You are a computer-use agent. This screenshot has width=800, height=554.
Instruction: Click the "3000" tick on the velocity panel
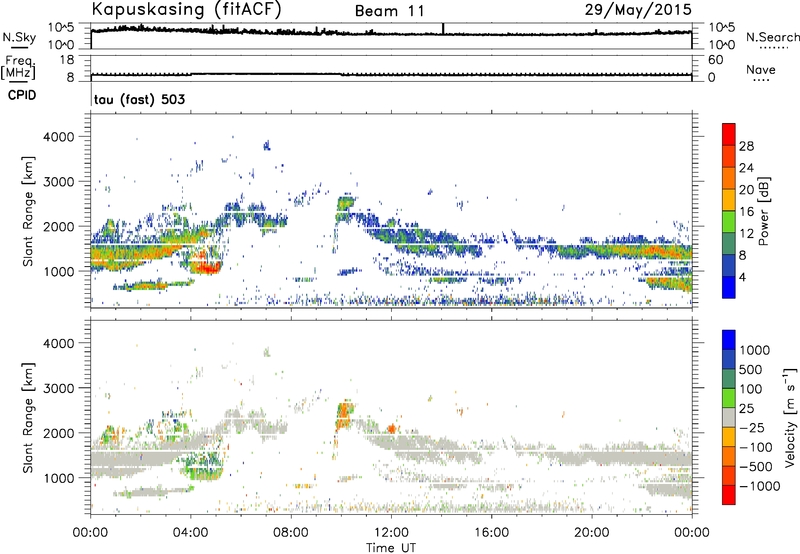59,388
